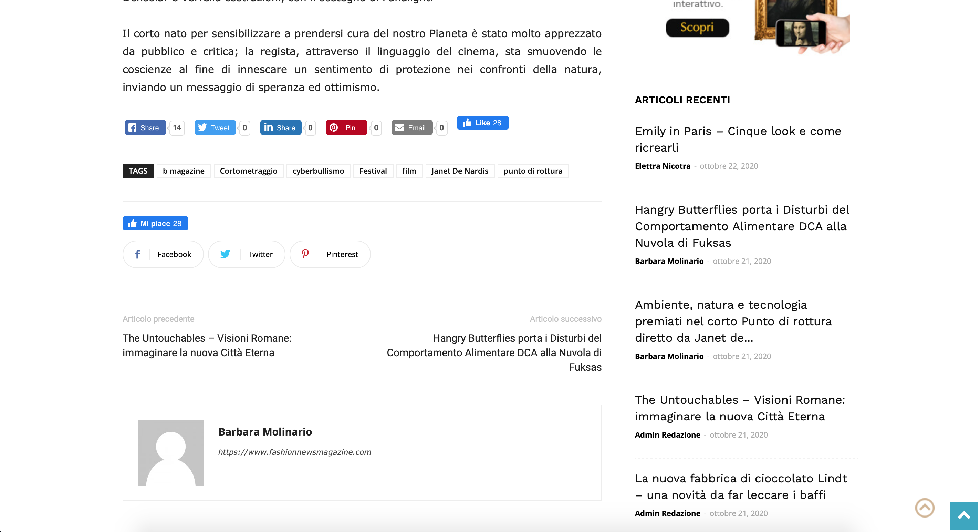Open Ambiente, natura e tecnologia sidebar article
Image resolution: width=980 pixels, height=532 pixels.
click(733, 321)
